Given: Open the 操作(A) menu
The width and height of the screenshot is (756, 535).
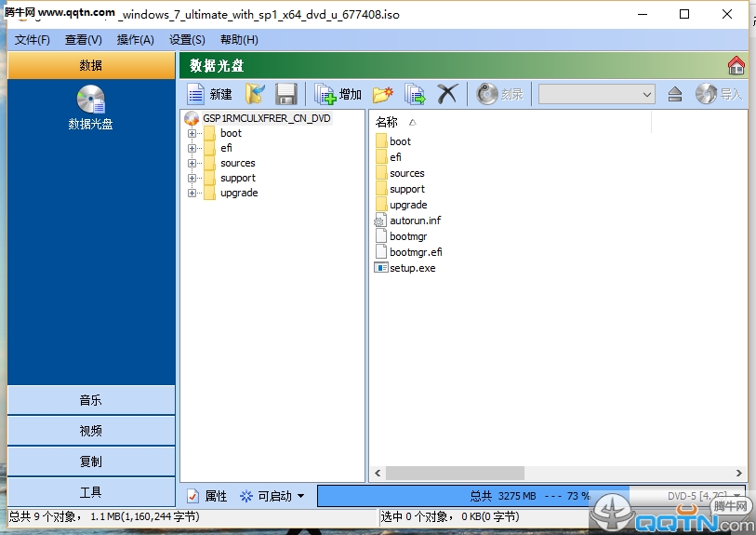Looking at the screenshot, I should coord(136,40).
